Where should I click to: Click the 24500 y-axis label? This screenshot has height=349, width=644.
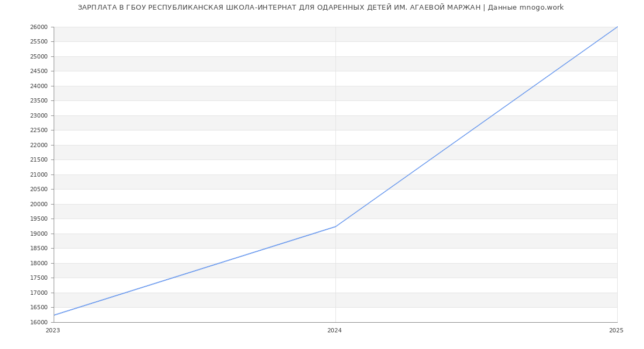[x=40, y=71]
